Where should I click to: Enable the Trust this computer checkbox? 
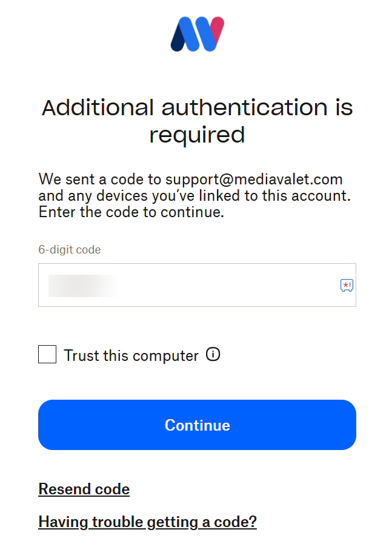click(x=47, y=354)
